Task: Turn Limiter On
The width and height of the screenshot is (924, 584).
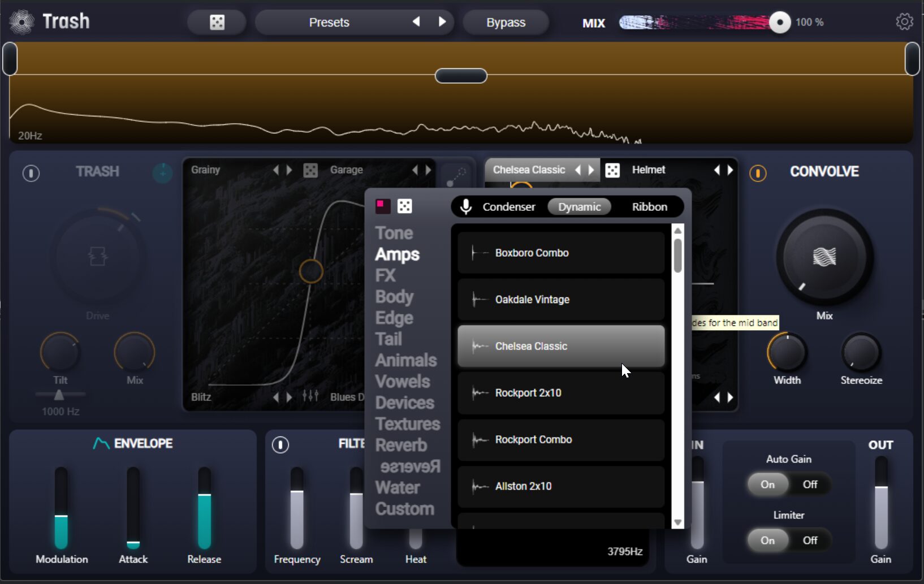Action: coord(767,540)
